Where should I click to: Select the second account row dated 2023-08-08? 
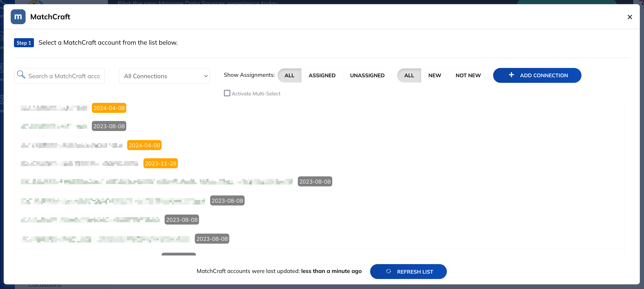point(319,126)
